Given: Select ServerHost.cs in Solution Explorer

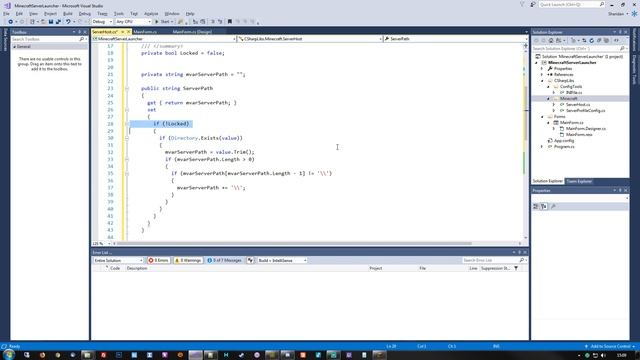Looking at the screenshot, I should pos(578,104).
